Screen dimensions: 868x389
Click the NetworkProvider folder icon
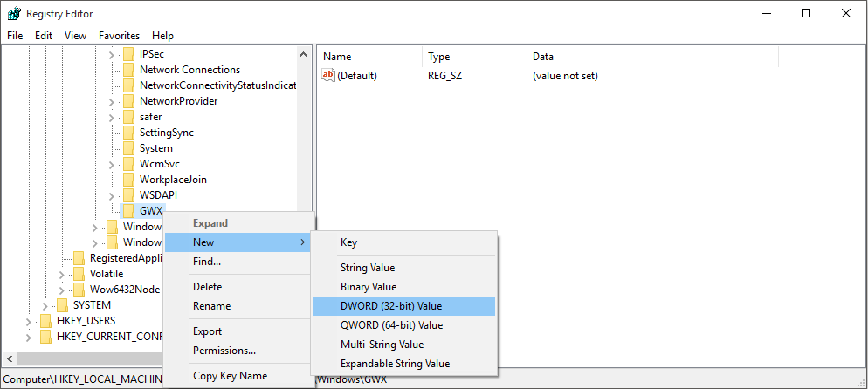[x=129, y=101]
